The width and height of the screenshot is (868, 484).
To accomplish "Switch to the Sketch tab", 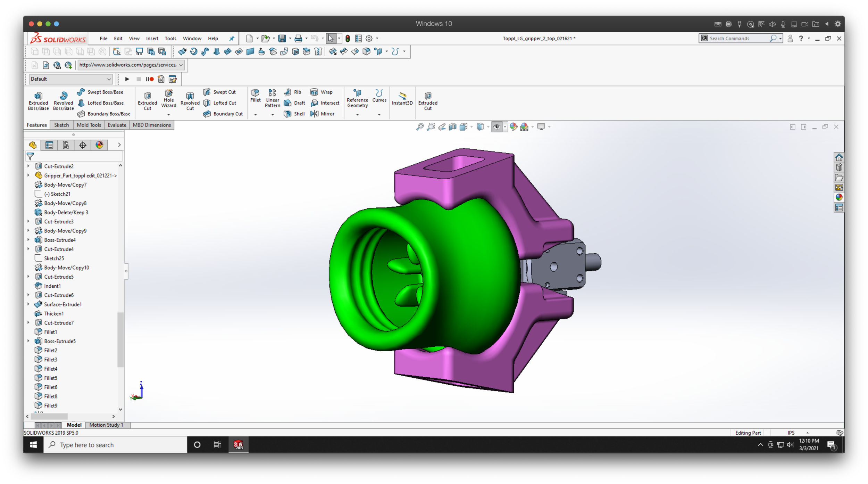I will coord(61,125).
